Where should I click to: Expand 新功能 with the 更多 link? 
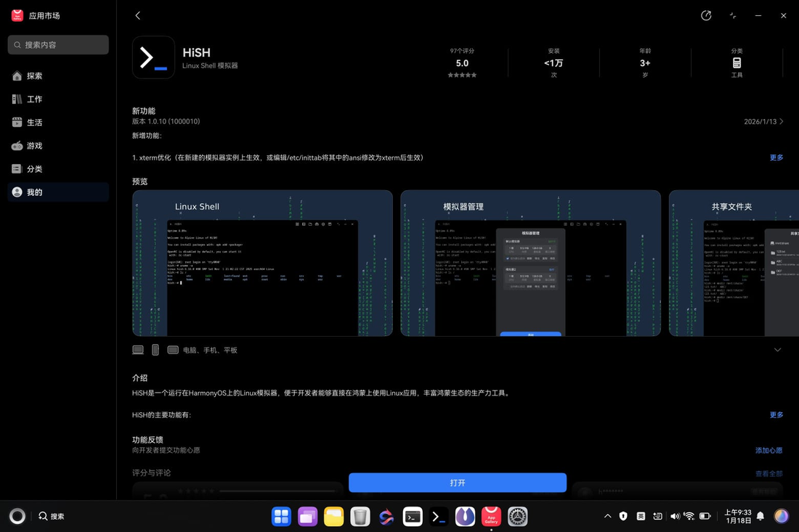(x=776, y=157)
